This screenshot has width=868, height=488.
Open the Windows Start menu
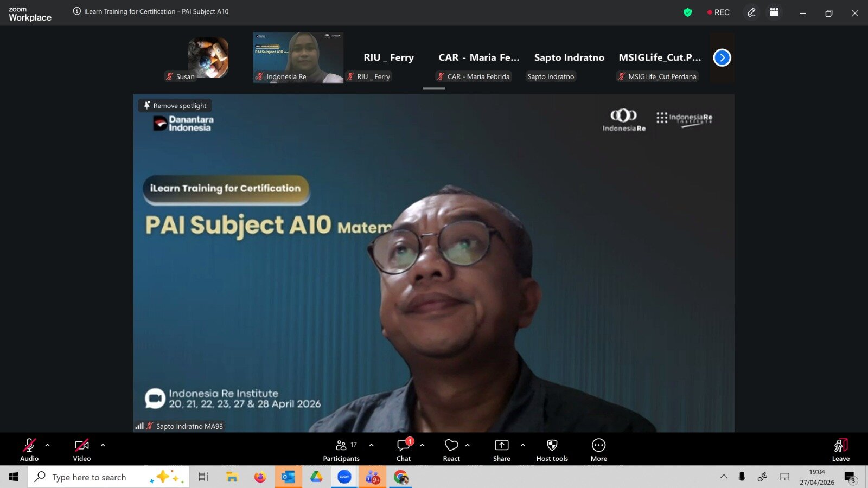pos(14,477)
